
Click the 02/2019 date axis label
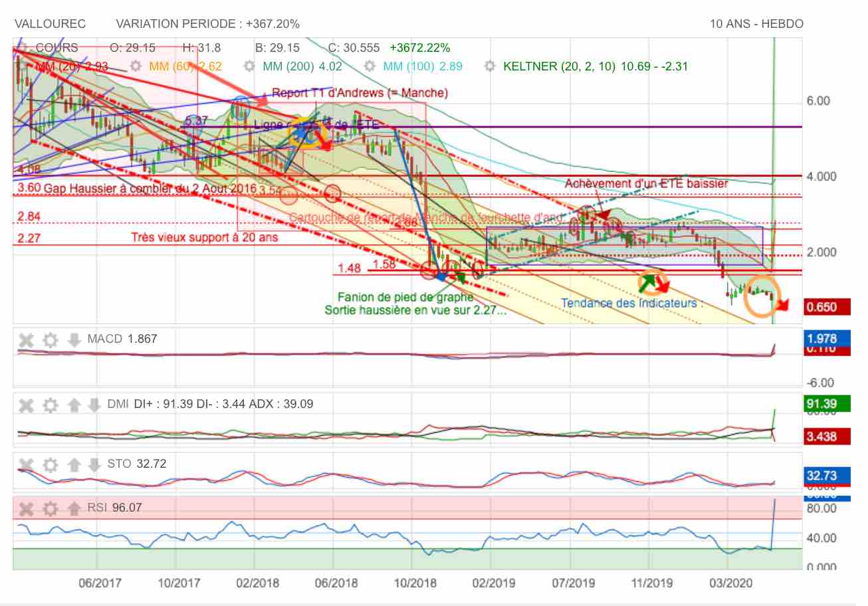click(494, 583)
